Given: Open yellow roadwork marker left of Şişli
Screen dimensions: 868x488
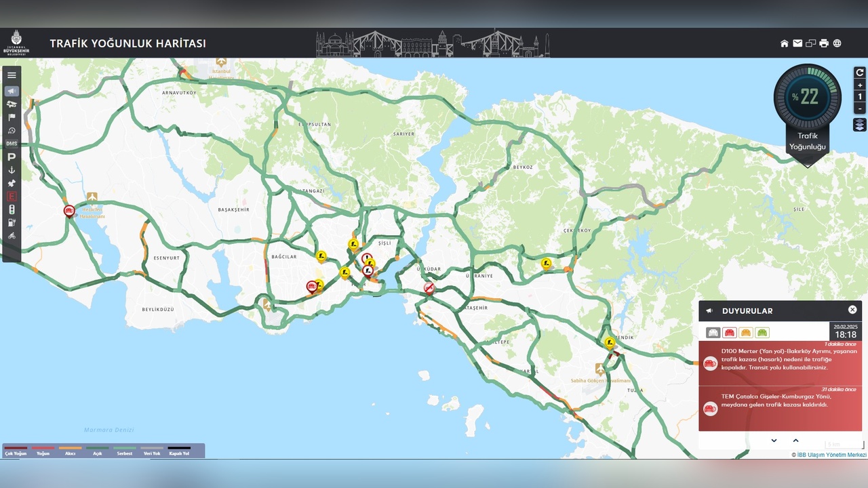Looking at the screenshot, I should [353, 244].
